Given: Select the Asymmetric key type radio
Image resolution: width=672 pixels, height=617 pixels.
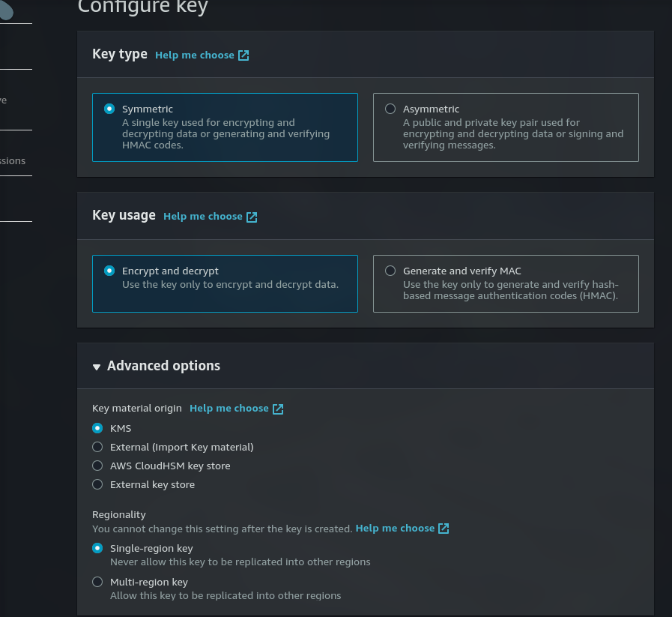Looking at the screenshot, I should click(x=390, y=109).
